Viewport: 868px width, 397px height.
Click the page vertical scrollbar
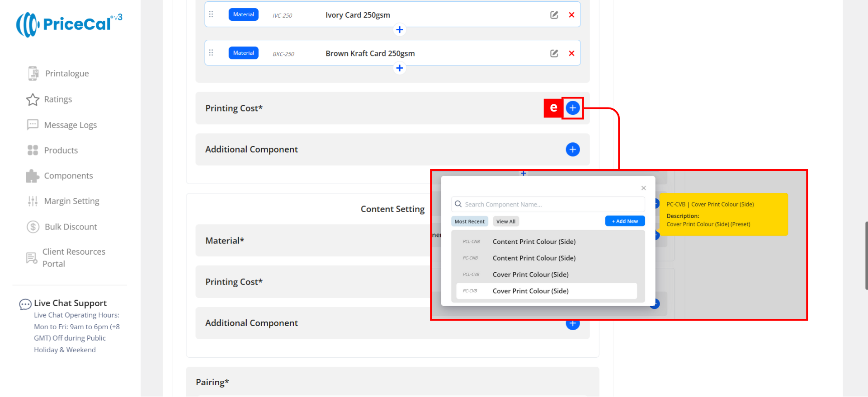click(866, 255)
